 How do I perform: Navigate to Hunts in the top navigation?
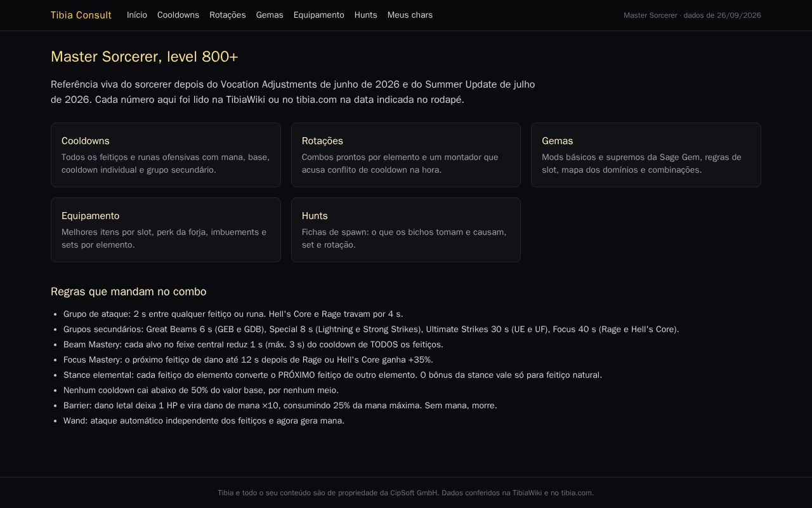point(366,15)
